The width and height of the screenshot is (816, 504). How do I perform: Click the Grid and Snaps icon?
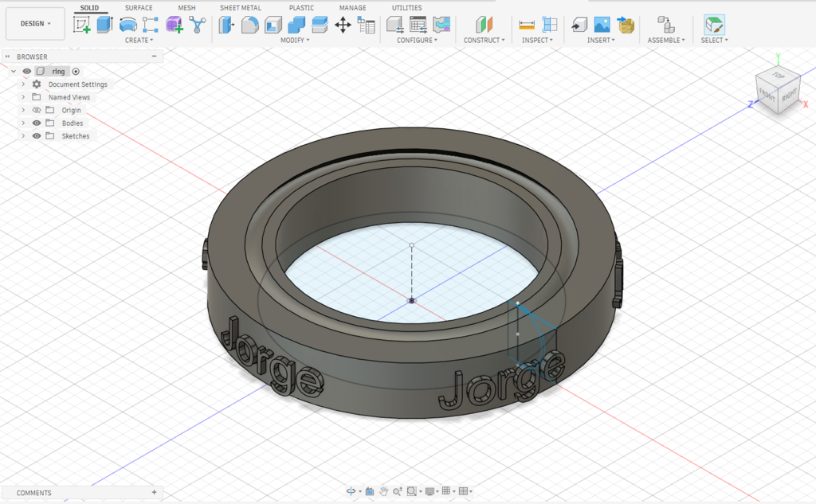446,491
